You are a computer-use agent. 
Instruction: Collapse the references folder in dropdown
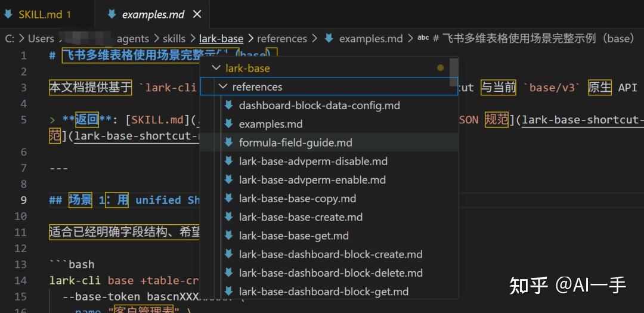coord(222,86)
